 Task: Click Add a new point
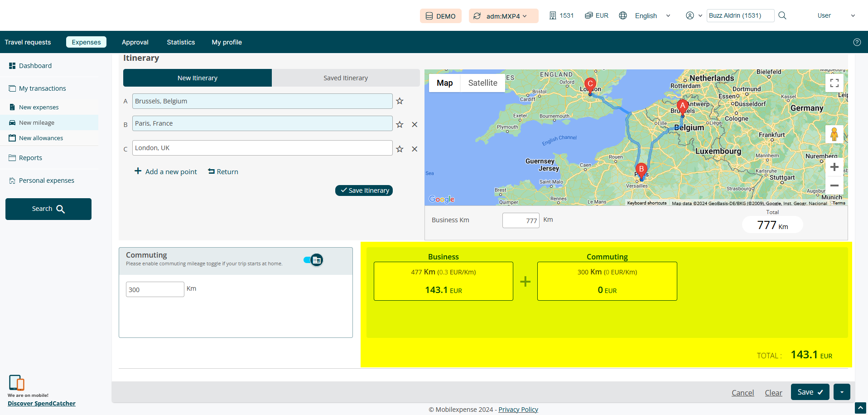pyautogui.click(x=166, y=171)
